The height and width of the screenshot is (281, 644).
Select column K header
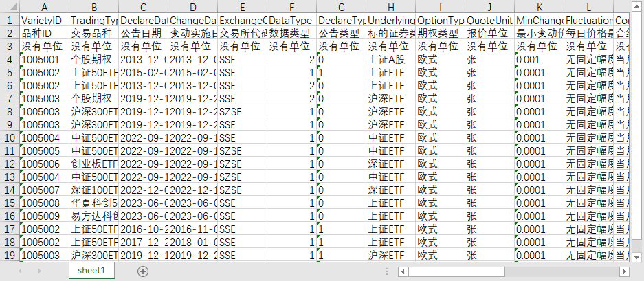pos(540,7)
